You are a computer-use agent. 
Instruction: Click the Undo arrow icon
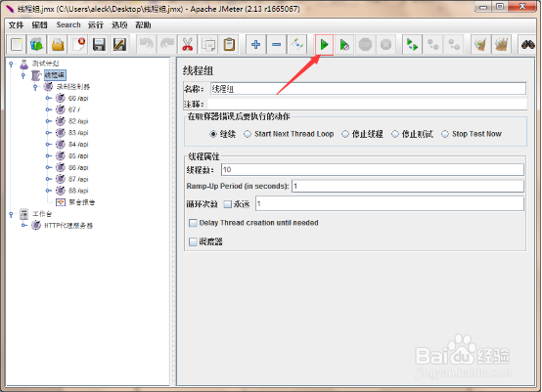147,45
